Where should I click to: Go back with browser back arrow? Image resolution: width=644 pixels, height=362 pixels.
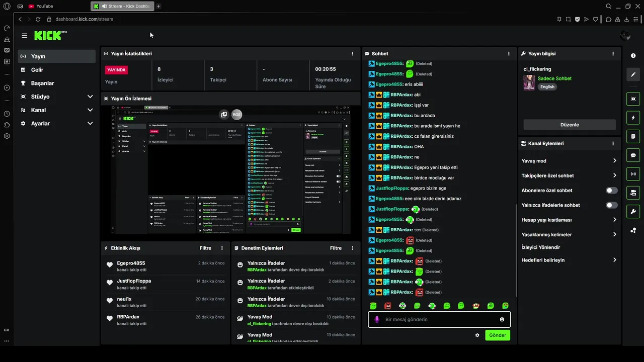coord(20,19)
